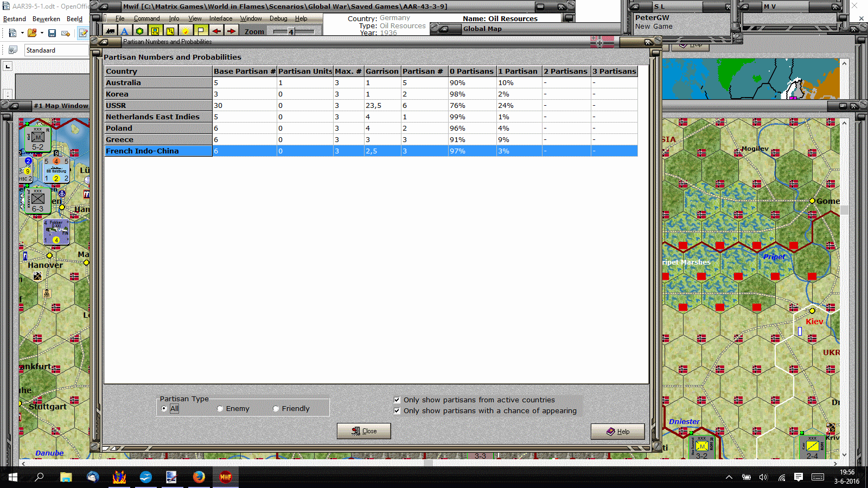
Task: Click the red left arrow toolbar icon
Action: (x=216, y=31)
